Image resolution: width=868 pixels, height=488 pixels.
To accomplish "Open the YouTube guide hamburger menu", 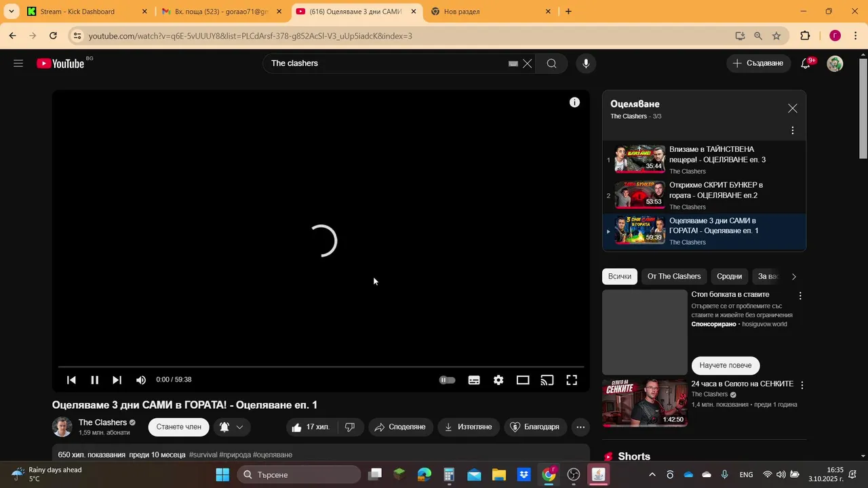I will [x=18, y=63].
